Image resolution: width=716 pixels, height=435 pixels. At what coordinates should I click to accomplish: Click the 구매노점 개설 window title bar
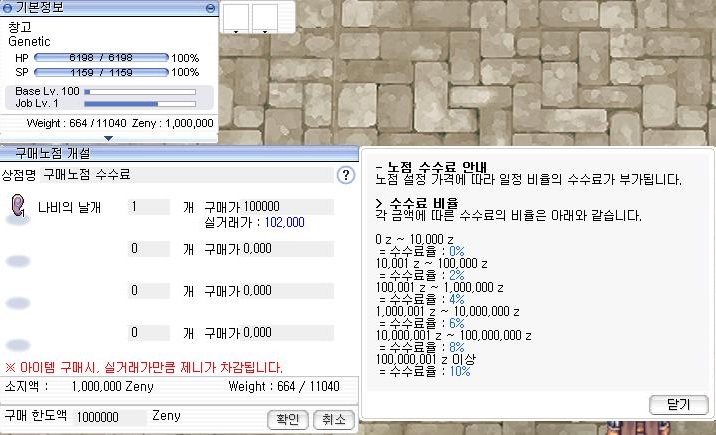coord(178,152)
